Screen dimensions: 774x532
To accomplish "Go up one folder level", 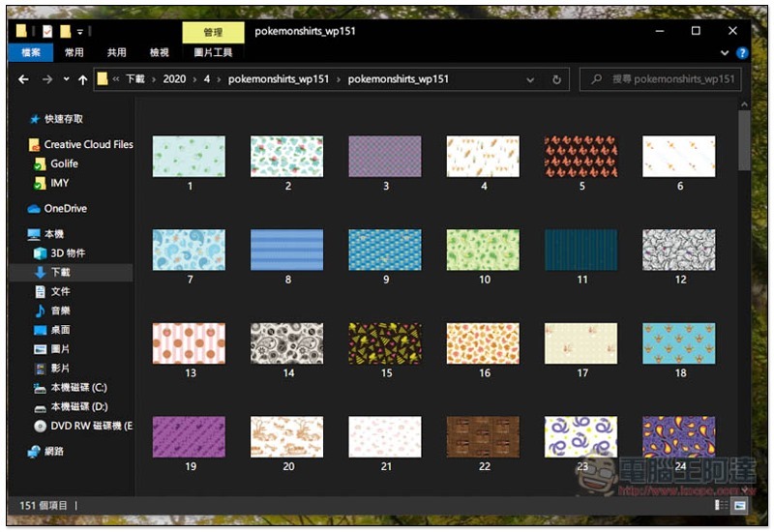I will [82, 79].
